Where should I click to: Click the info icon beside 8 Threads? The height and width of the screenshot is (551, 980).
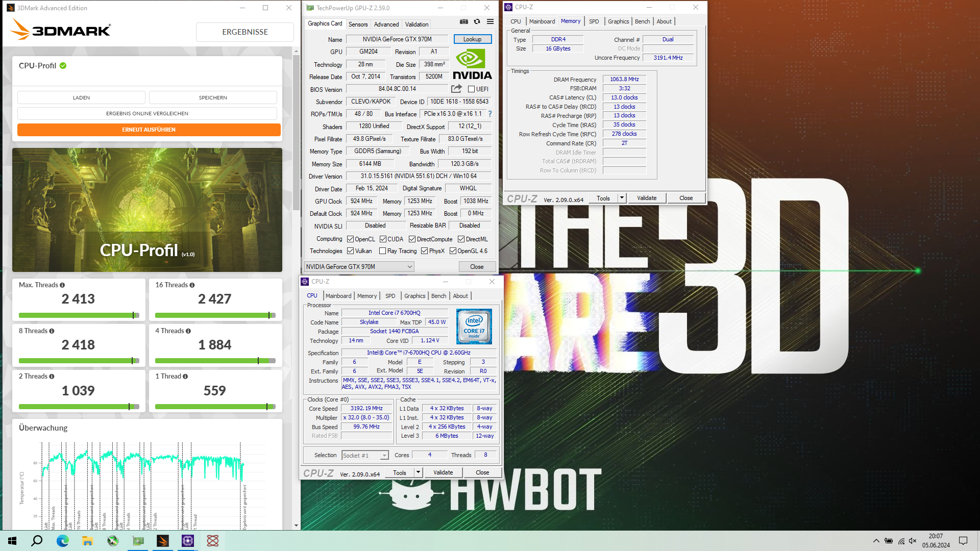tap(52, 331)
